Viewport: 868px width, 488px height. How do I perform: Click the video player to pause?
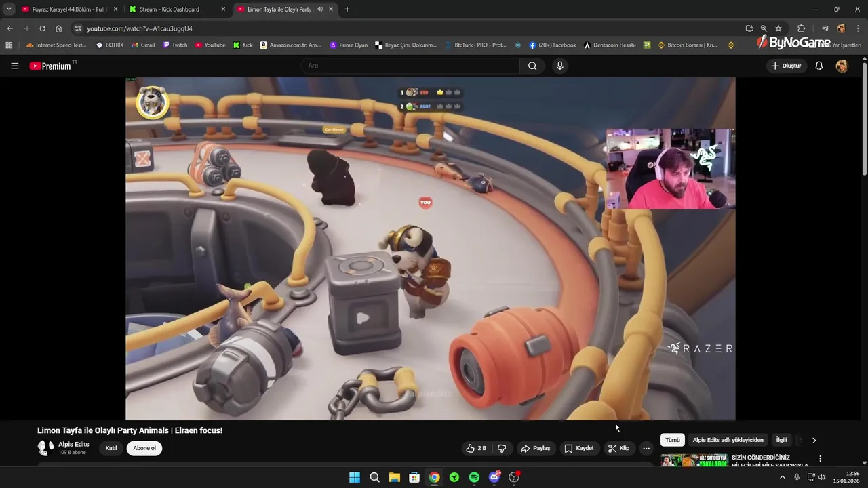[x=430, y=248]
